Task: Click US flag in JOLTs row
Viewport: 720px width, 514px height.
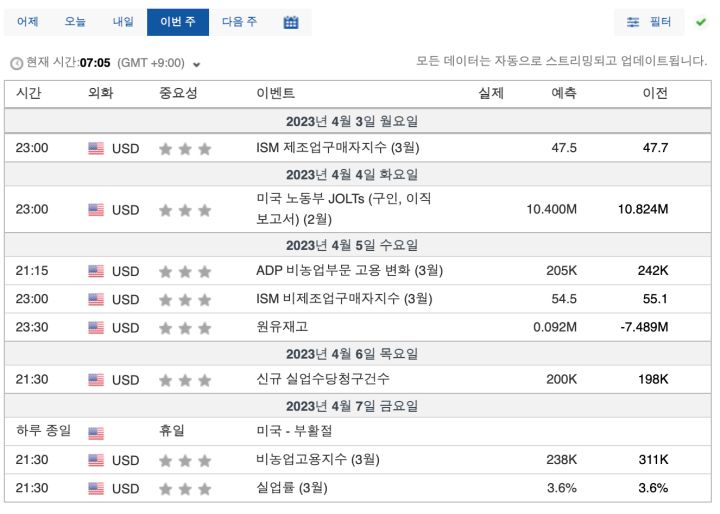Action: (96, 210)
